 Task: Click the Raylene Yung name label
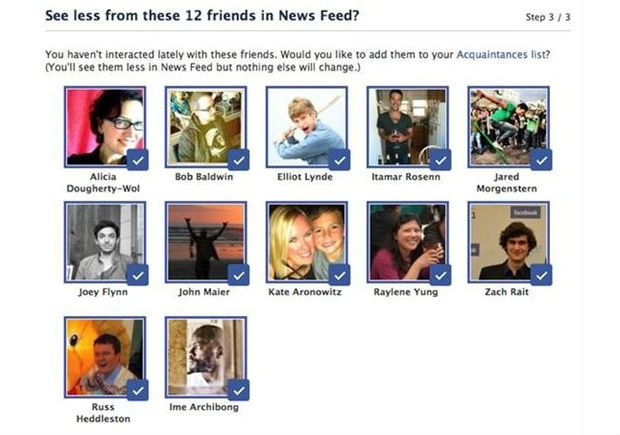click(x=406, y=292)
